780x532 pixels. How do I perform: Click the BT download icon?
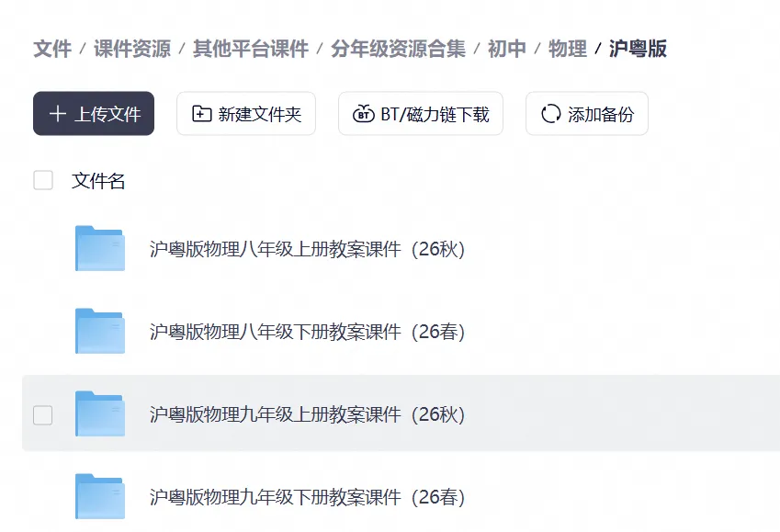pos(364,113)
